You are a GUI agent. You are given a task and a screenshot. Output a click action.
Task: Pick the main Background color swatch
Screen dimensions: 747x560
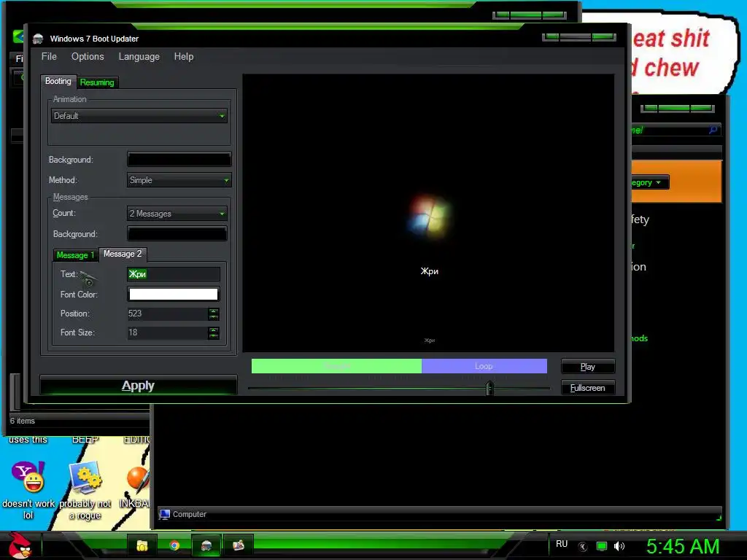pyautogui.click(x=179, y=159)
